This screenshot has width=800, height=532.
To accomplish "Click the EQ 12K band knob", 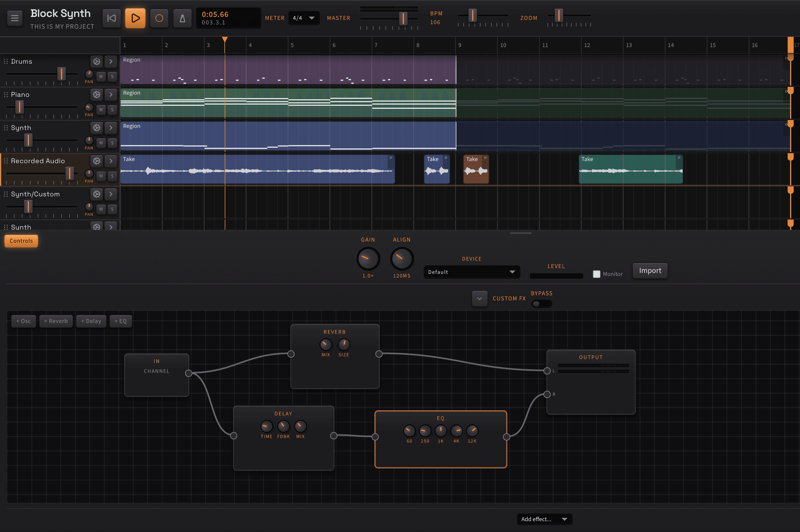I will (472, 431).
